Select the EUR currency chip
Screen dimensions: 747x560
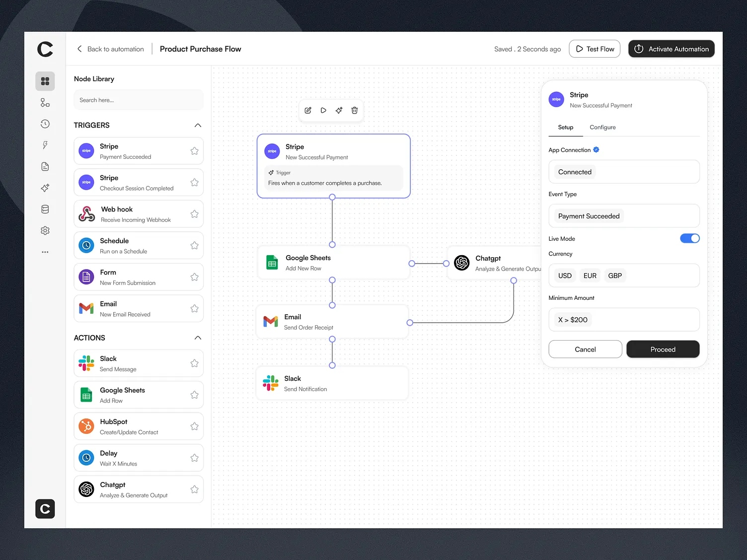pos(590,276)
